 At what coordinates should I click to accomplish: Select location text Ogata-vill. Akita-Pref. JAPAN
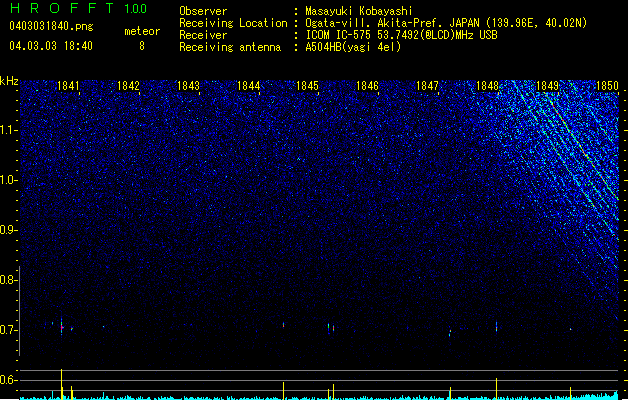click(392, 23)
